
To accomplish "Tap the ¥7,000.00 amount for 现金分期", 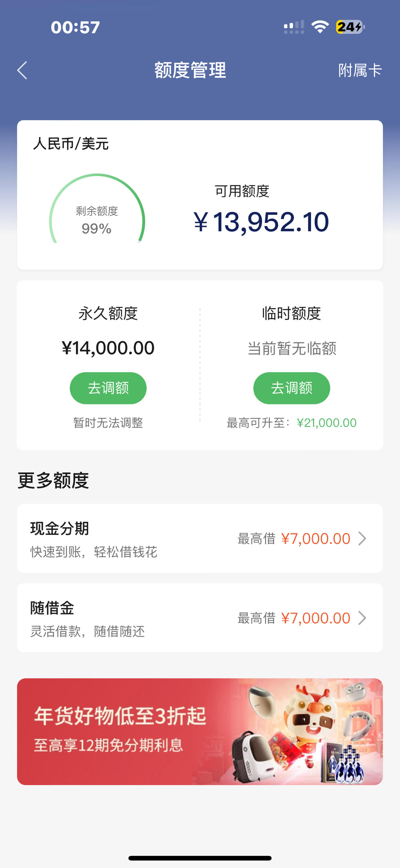I will [x=316, y=538].
